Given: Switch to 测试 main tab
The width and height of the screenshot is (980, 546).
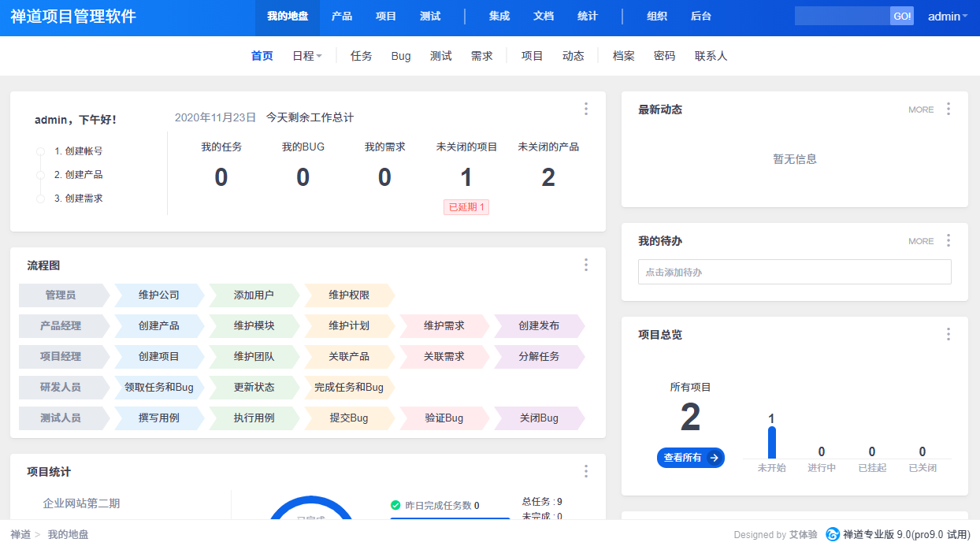Looking at the screenshot, I should [x=430, y=17].
